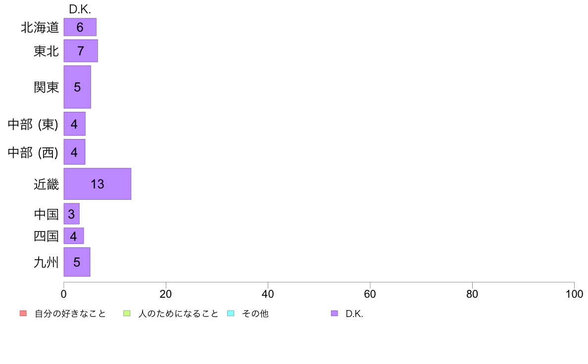Click the red 自分の好きなこと legend swatch
588x364 pixels.
[x=23, y=314]
